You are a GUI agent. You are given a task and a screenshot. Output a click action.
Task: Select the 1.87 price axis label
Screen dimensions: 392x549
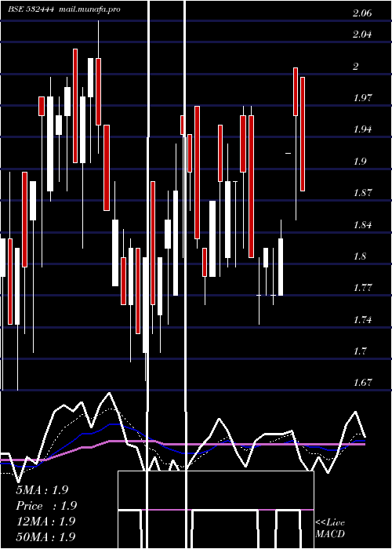[x=362, y=193]
